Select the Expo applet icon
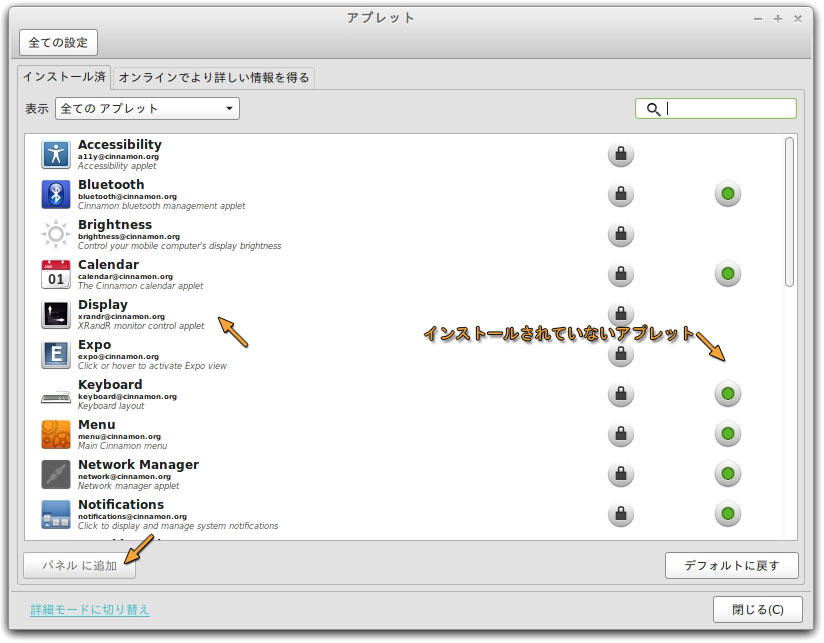This screenshot has width=824, height=643. coord(56,355)
